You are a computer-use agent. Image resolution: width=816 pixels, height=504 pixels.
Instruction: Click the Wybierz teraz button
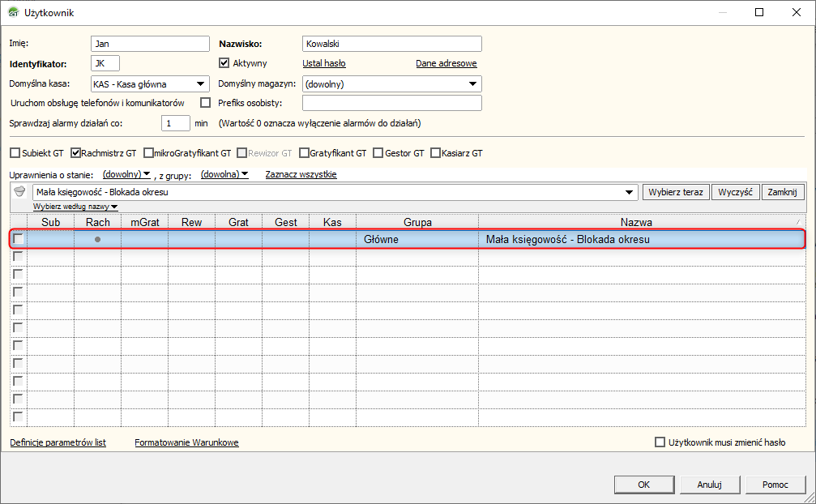pos(676,193)
